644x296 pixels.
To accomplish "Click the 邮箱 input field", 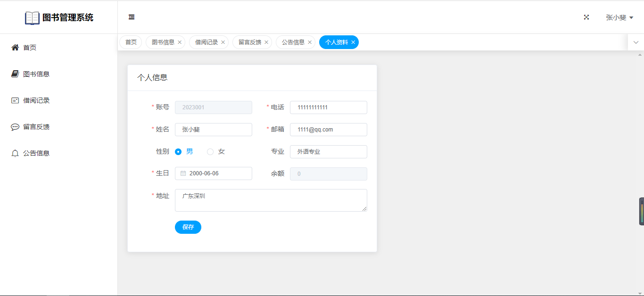I will [328, 130].
